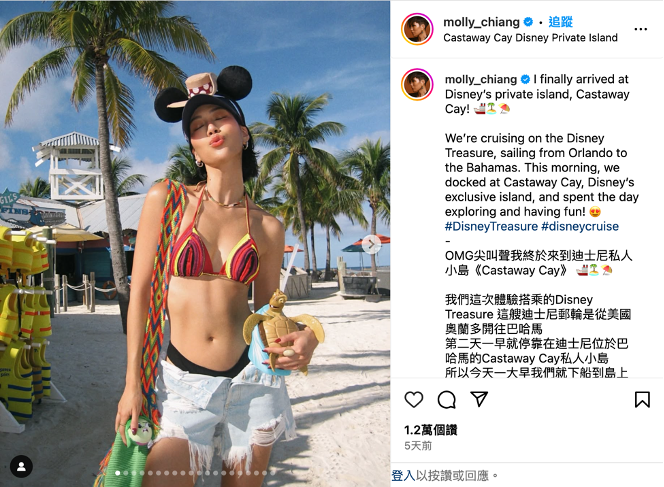Share post with paper plane icon
The image size is (664, 487).
click(479, 399)
